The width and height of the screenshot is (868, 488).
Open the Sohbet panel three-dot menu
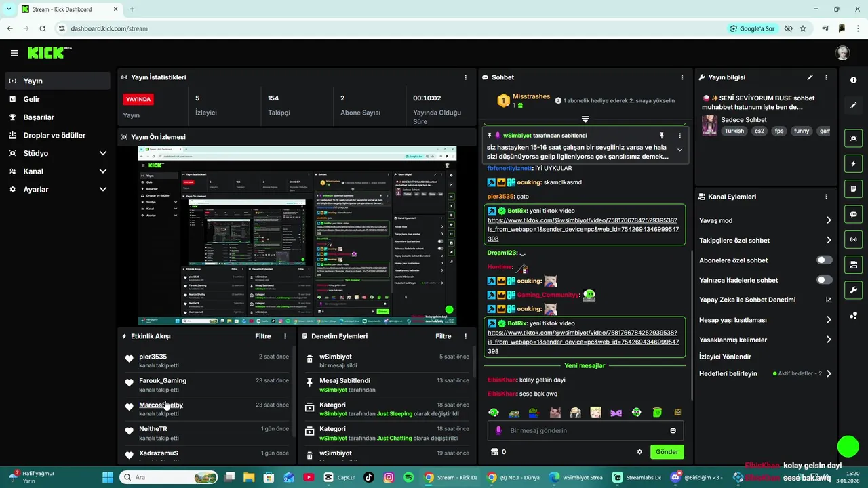pyautogui.click(x=682, y=77)
